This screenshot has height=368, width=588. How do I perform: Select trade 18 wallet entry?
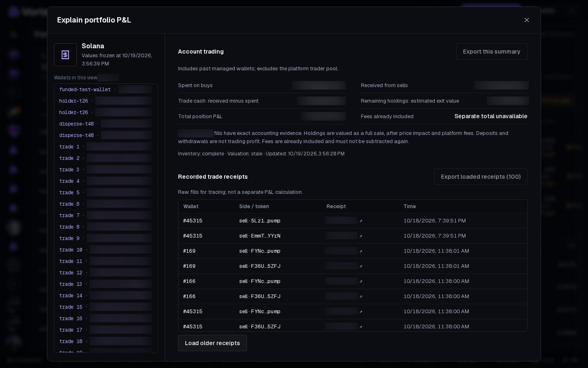tap(106, 341)
